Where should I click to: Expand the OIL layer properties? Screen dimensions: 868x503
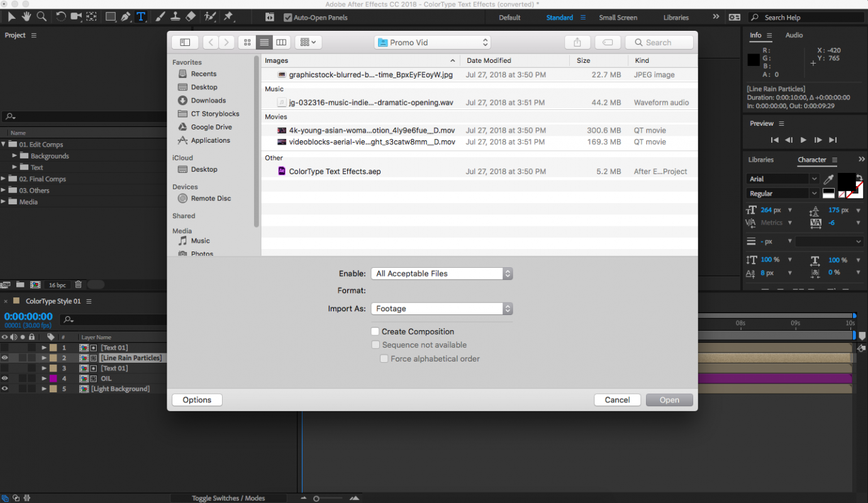tap(44, 379)
